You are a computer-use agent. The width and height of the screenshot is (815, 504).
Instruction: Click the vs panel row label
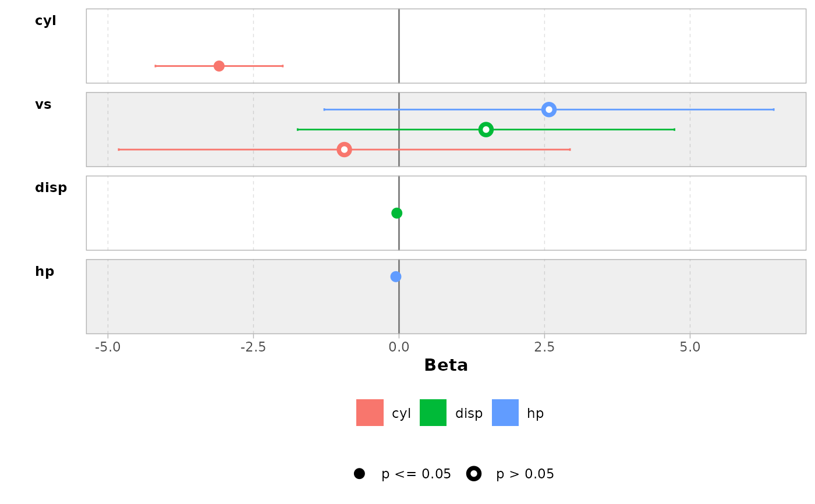(43, 105)
